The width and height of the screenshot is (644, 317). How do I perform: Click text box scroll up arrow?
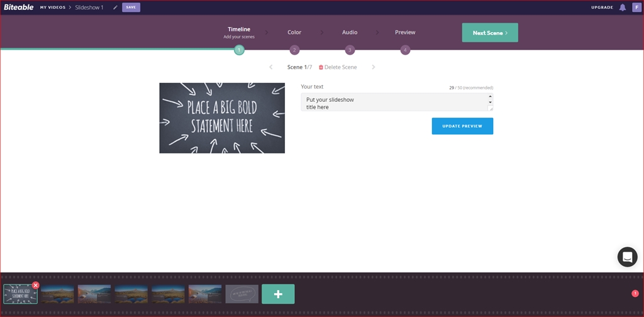[490, 96]
